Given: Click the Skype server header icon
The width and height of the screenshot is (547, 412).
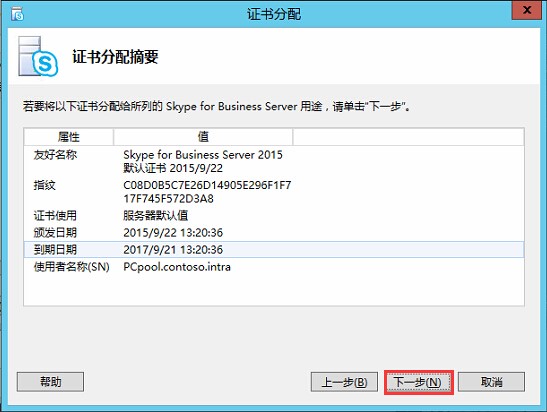Looking at the screenshot, I should click(x=38, y=56).
